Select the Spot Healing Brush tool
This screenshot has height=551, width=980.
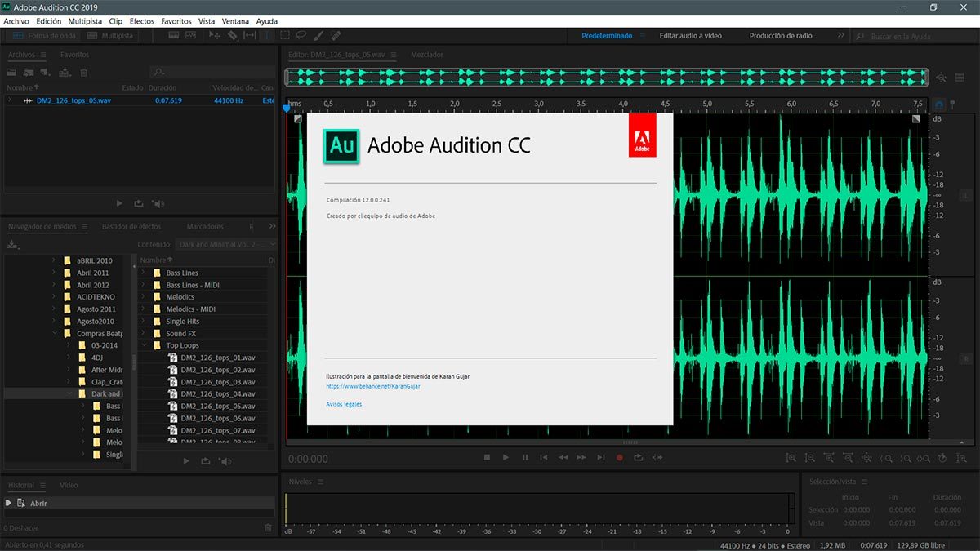coord(335,35)
